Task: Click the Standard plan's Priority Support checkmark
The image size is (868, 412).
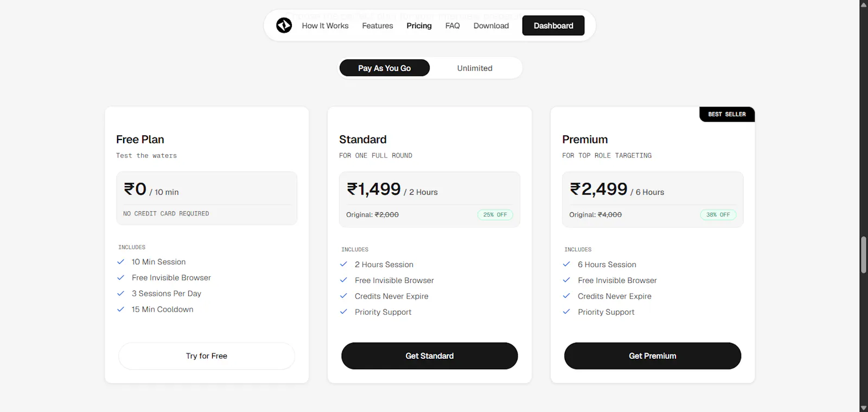Action: [343, 312]
